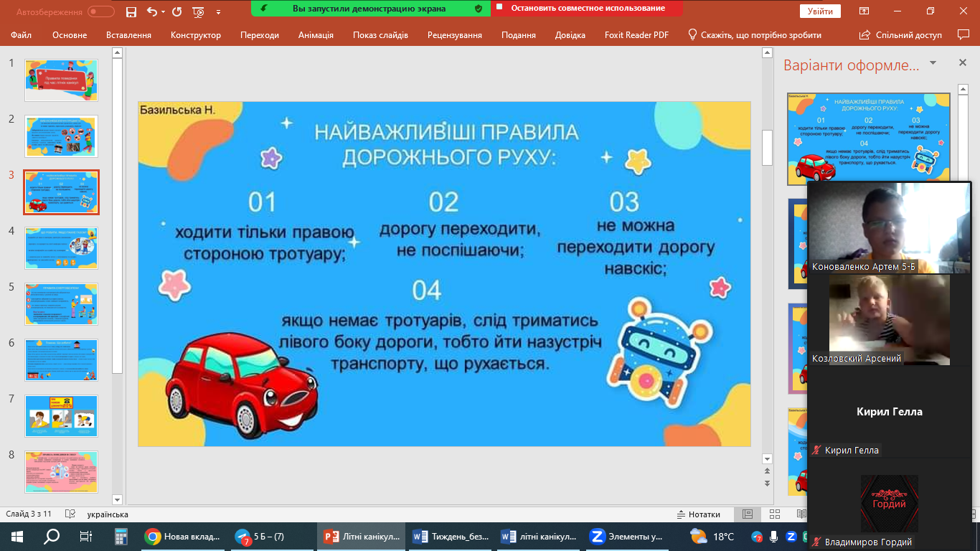Go to next slide double-arrow button
The height and width of the screenshot is (551, 980).
[767, 483]
